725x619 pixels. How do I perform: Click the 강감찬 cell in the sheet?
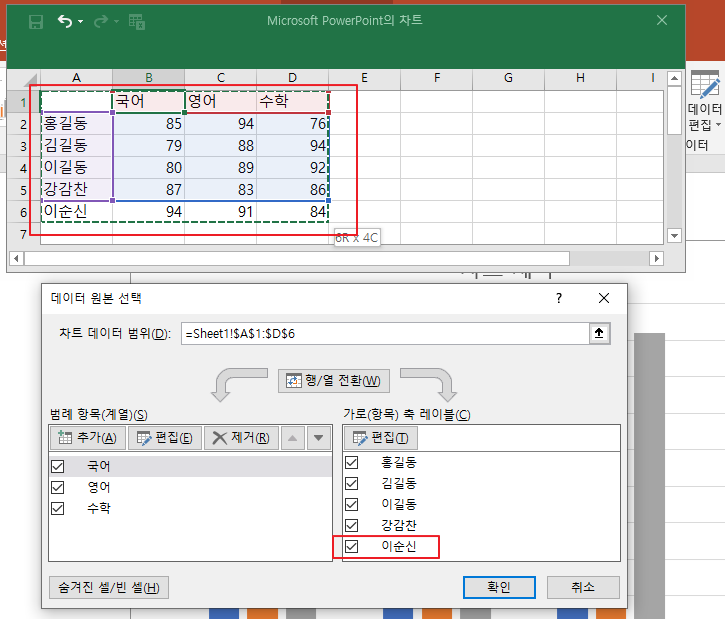(76, 190)
